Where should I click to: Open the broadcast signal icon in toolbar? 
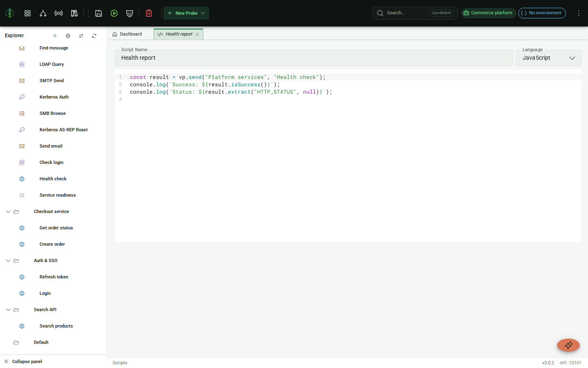pos(58,13)
